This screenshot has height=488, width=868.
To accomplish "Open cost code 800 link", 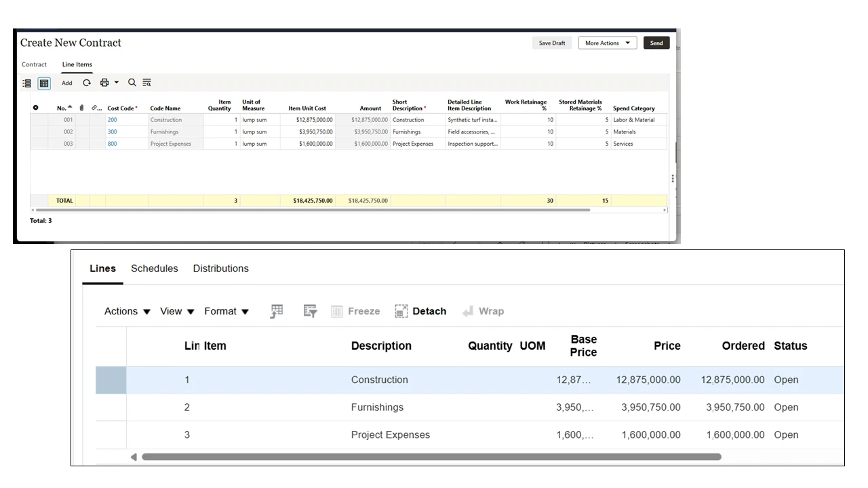I will [112, 144].
